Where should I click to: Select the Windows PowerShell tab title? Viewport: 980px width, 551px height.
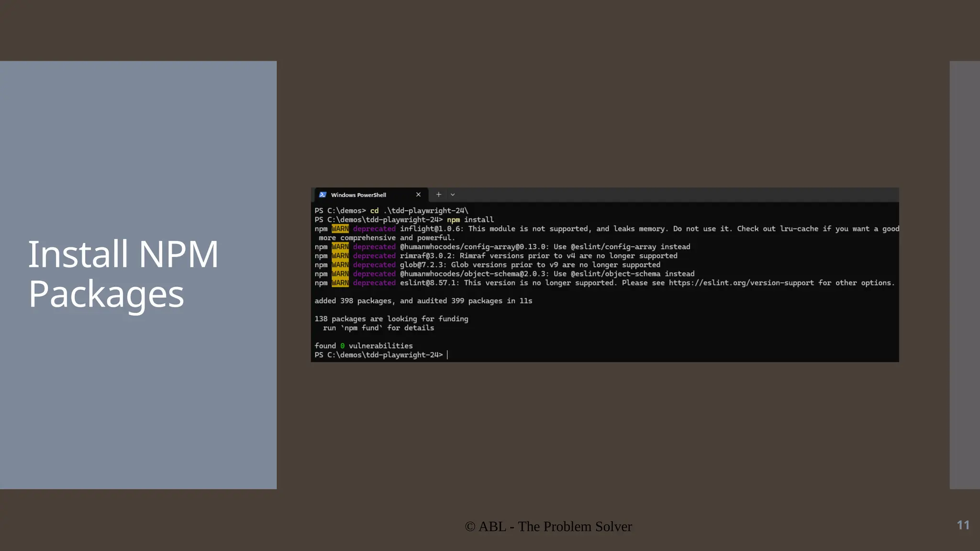[358, 195]
